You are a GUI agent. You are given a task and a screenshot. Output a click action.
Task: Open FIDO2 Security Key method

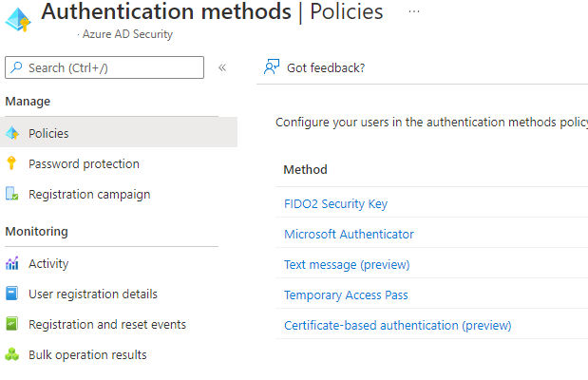(x=335, y=203)
